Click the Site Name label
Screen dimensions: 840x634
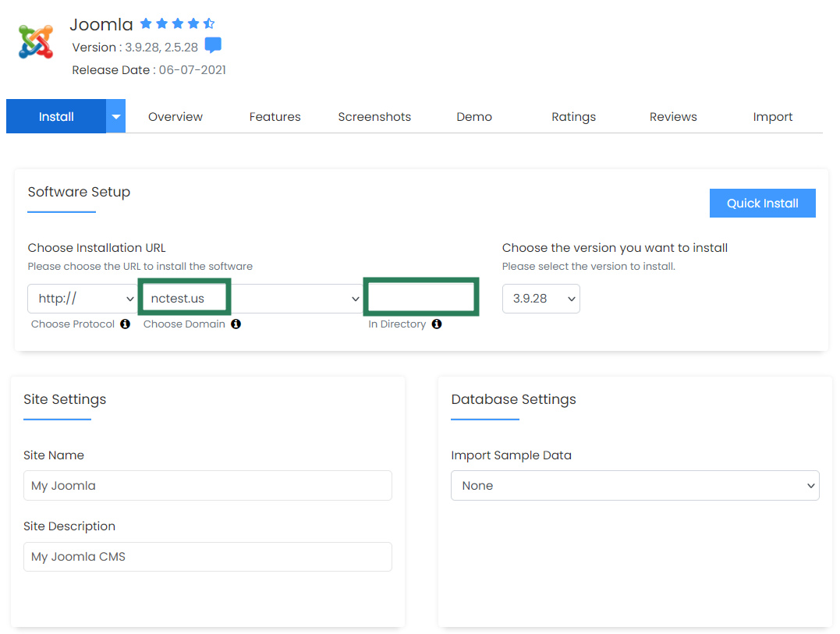pos(54,455)
